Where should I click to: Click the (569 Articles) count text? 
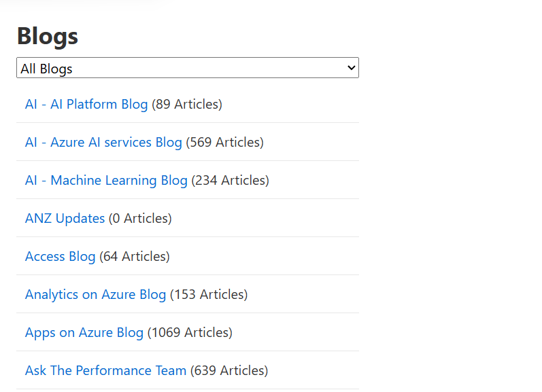pos(224,142)
